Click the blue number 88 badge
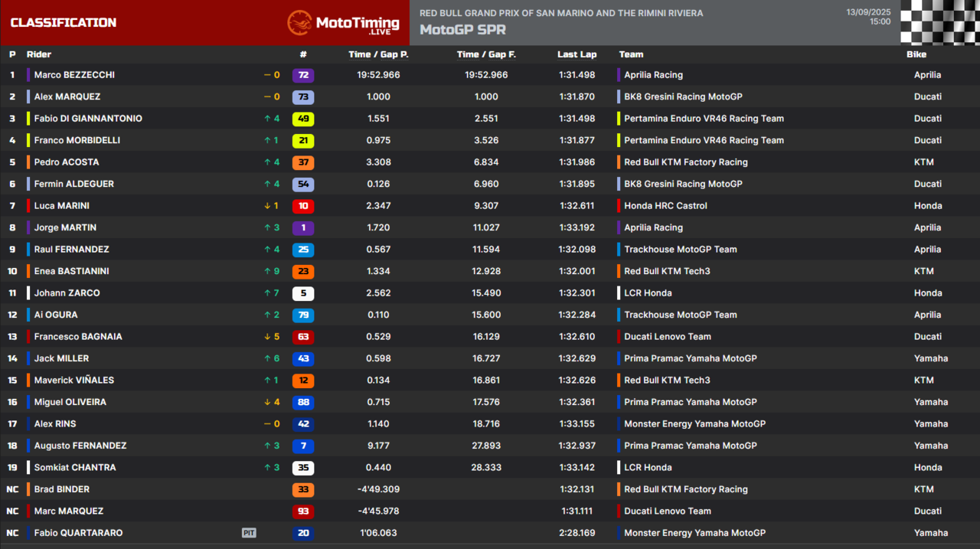 tap(303, 403)
